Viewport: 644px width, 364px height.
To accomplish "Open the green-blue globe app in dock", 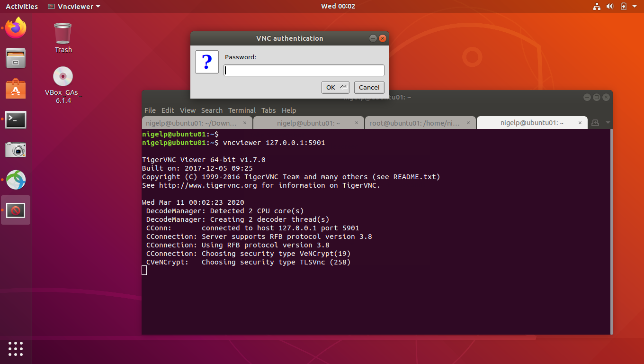I will click(x=16, y=180).
